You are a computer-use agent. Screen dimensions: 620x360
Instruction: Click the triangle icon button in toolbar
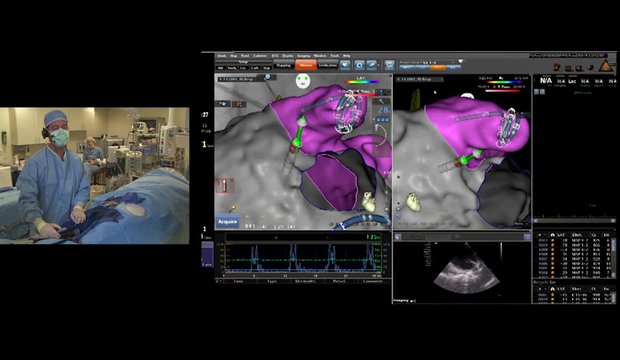click(x=359, y=64)
